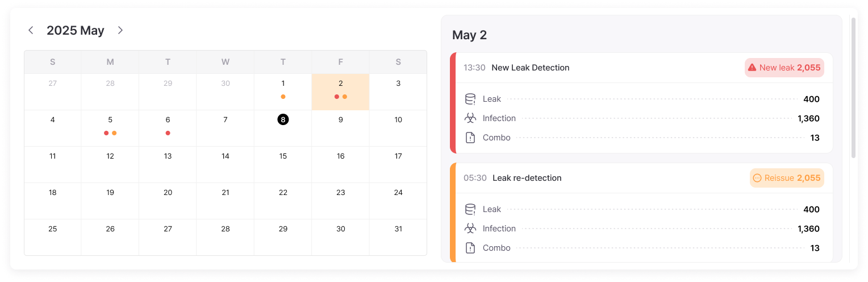Viewport: 868px width, 282px height.
Task: Select May 5 with two event dots
Action: point(110,128)
